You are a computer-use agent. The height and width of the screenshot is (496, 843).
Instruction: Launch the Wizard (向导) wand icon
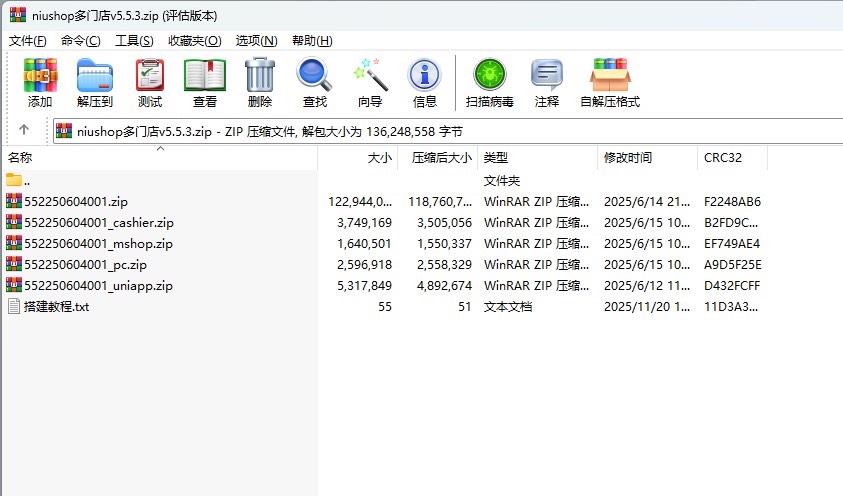click(x=370, y=82)
